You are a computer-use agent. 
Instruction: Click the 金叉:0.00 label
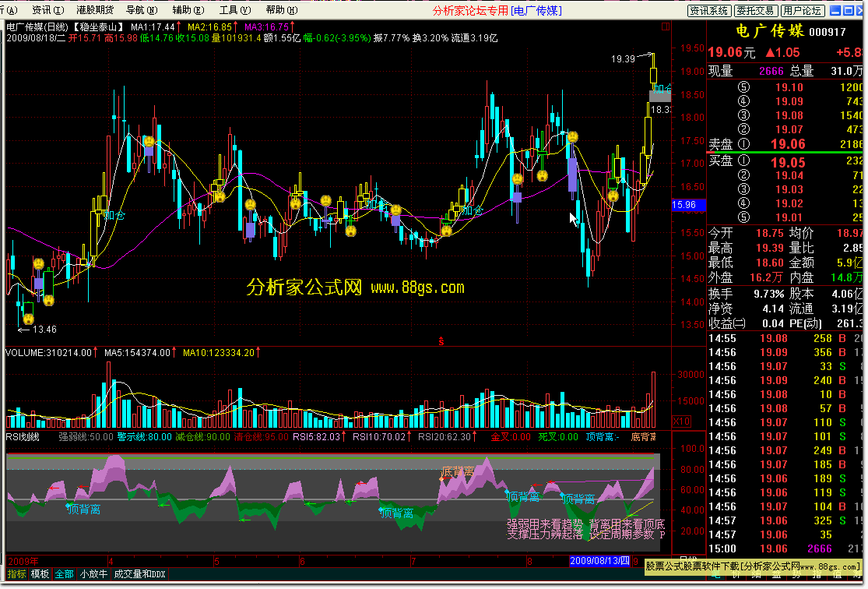point(511,437)
